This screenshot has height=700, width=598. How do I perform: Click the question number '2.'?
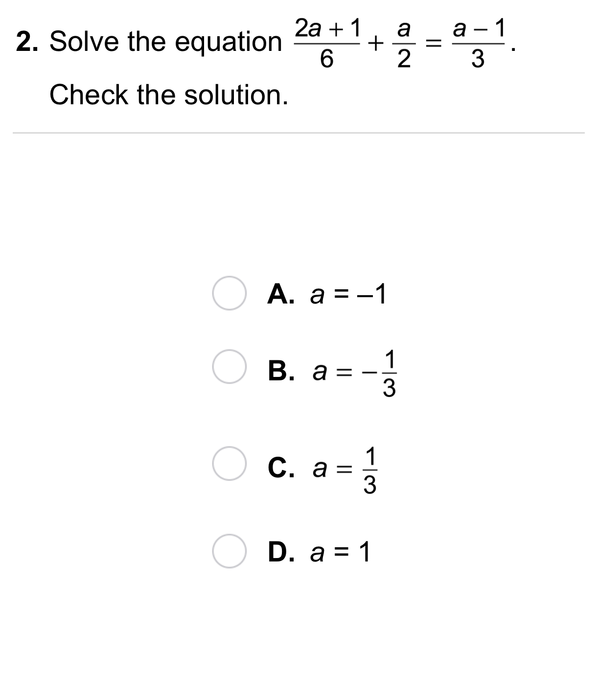click(x=27, y=42)
